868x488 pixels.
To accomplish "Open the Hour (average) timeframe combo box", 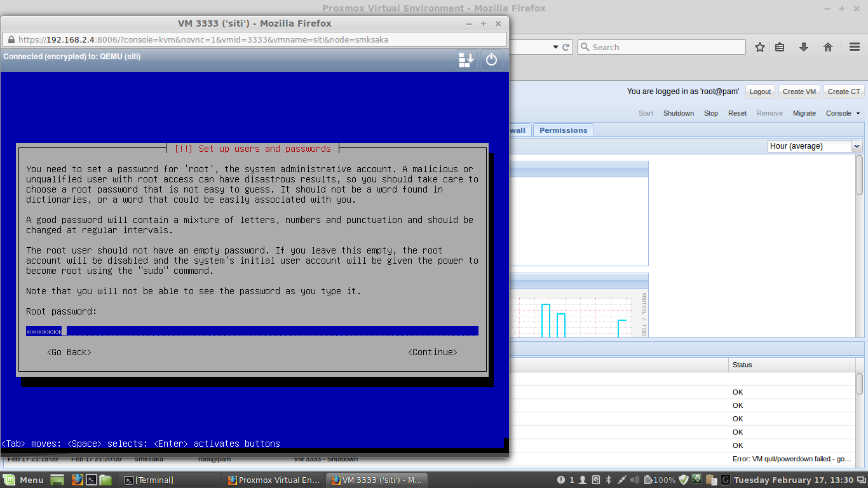I will (815, 146).
